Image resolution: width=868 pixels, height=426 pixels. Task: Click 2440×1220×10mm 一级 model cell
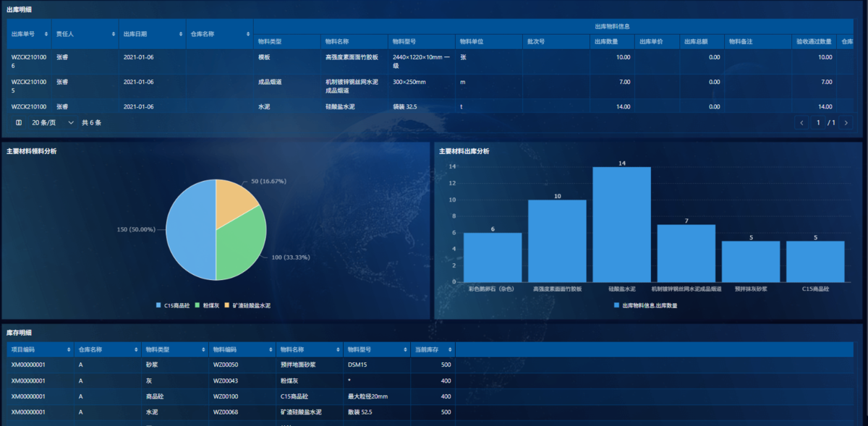[422, 61]
